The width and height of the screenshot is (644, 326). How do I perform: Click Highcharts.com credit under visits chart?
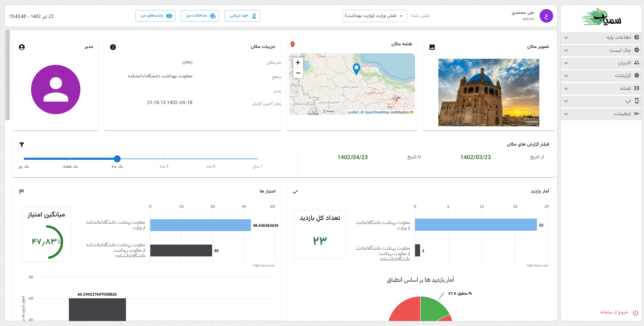click(x=537, y=266)
